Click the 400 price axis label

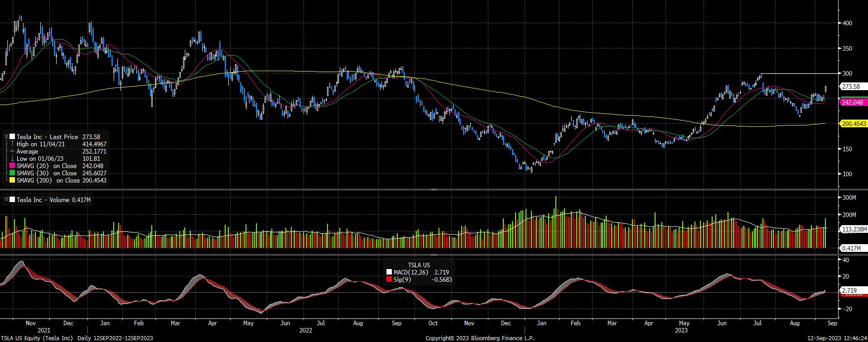coord(847,23)
